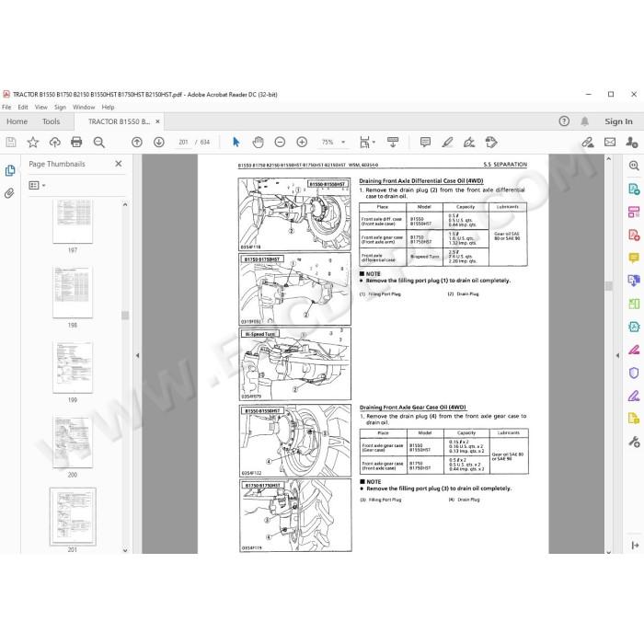This screenshot has width=644, height=644.
Task: Activate the Hand pan tool
Action: pos(258,142)
